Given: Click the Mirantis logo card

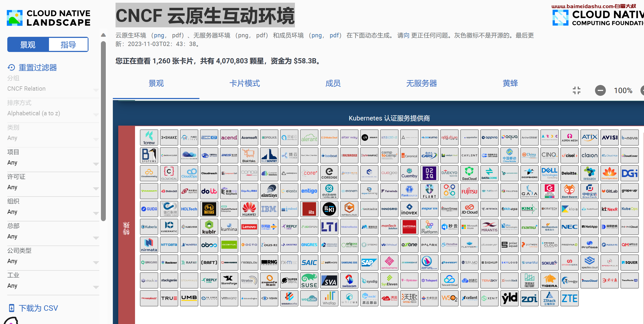Looking at the screenshot, I should 489,227.
